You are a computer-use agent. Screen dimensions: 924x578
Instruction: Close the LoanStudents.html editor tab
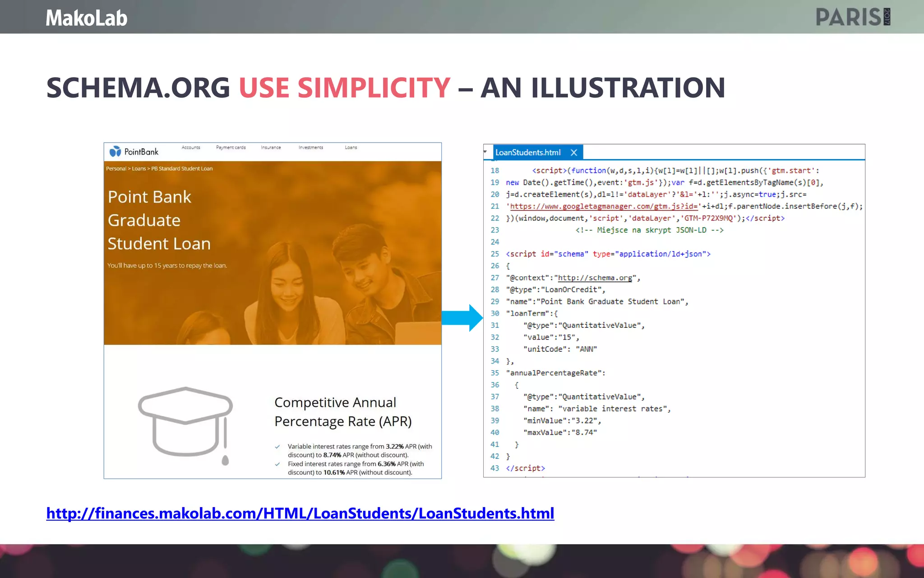pyautogui.click(x=574, y=153)
